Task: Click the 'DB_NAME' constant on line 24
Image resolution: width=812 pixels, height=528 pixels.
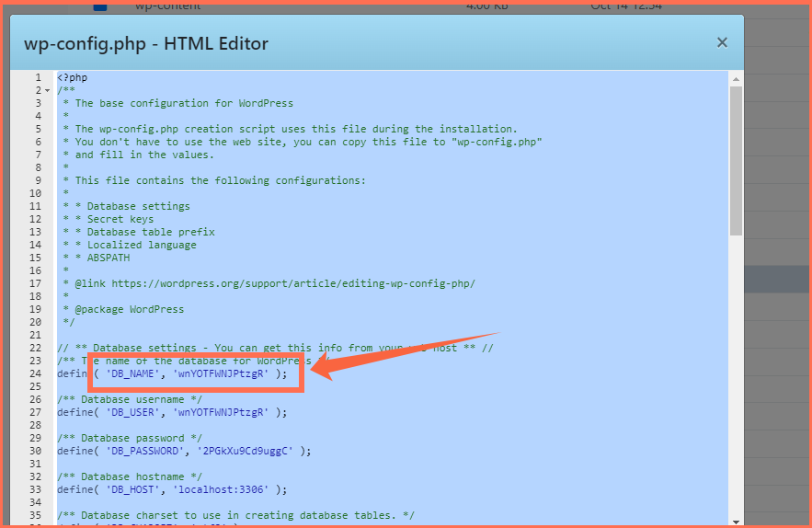Action: tap(132, 373)
